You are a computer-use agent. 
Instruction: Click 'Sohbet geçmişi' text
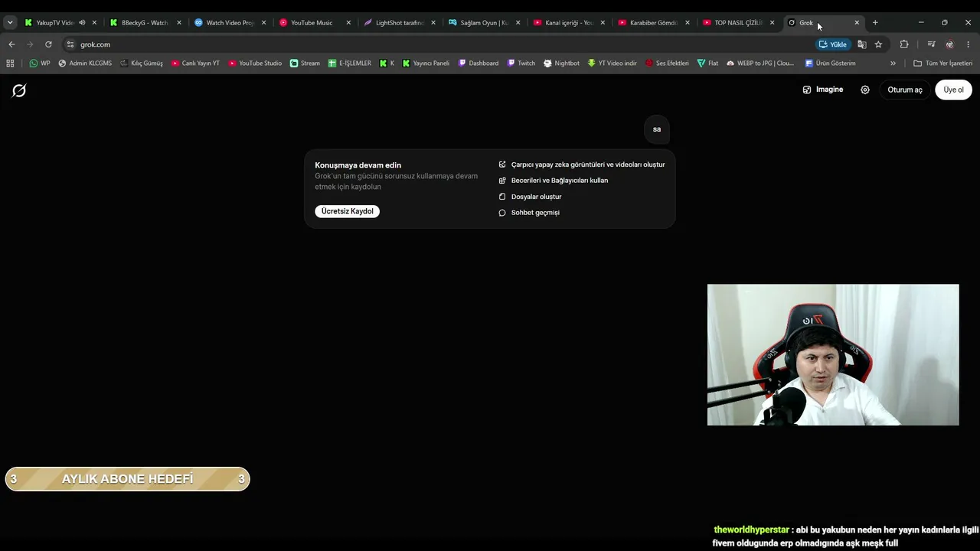(x=535, y=213)
